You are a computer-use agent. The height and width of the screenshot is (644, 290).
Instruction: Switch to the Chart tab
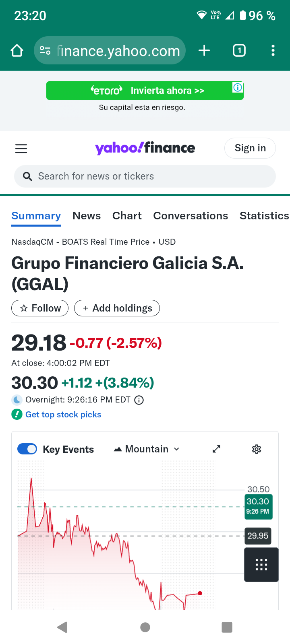[x=127, y=216]
